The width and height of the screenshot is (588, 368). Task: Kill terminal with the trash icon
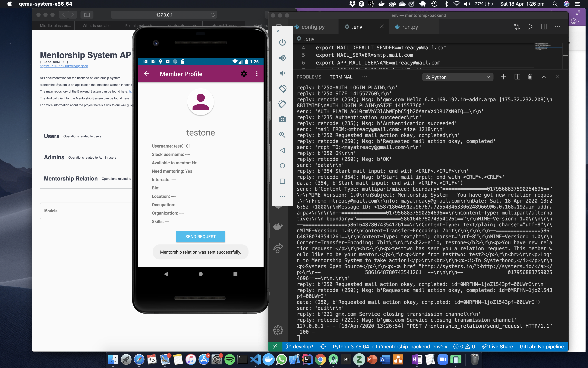(x=530, y=77)
